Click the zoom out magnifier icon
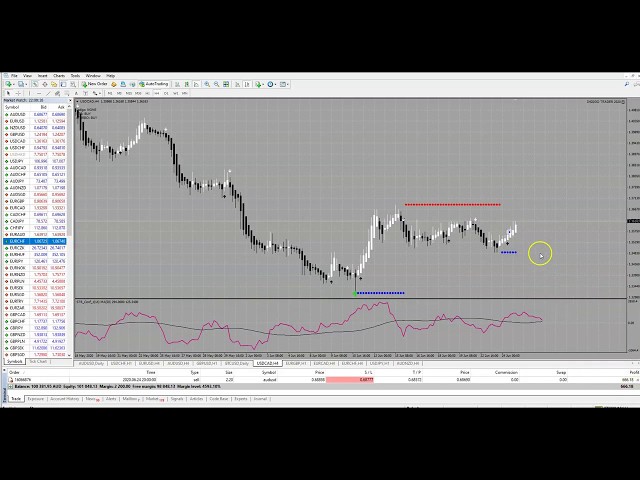 [216, 84]
